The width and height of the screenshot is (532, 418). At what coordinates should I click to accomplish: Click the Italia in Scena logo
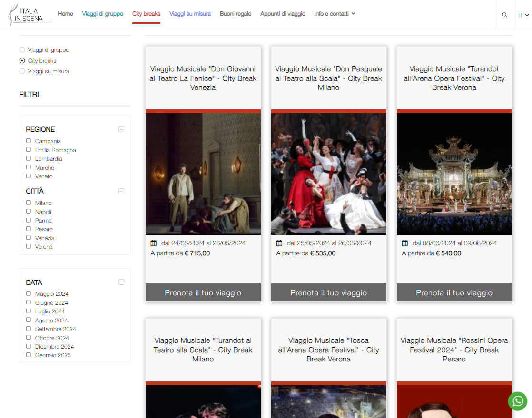(x=30, y=15)
